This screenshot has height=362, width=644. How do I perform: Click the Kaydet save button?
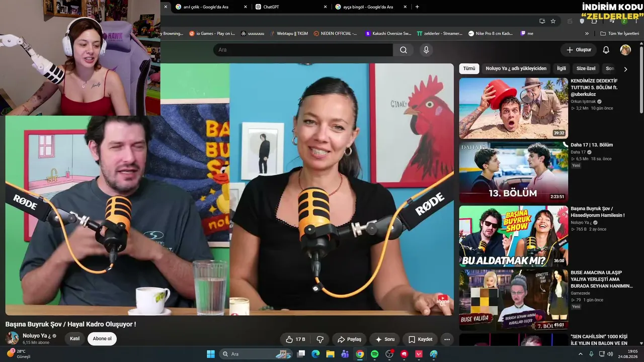click(420, 339)
